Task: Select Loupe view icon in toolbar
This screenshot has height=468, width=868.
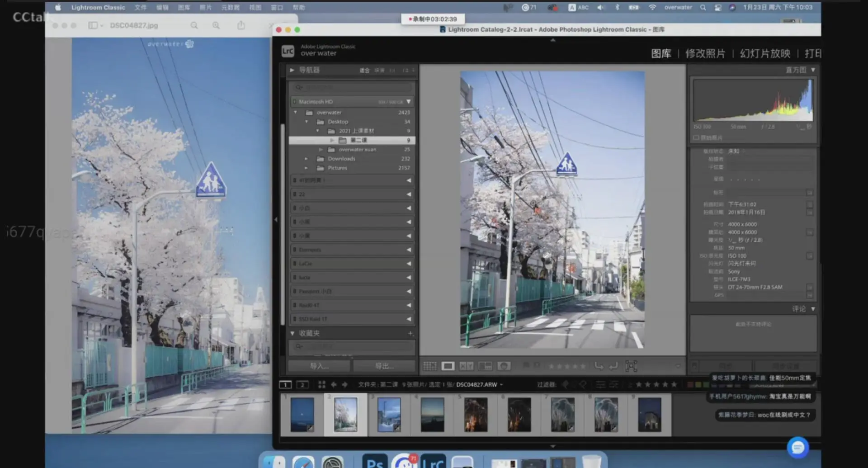Action: click(448, 366)
